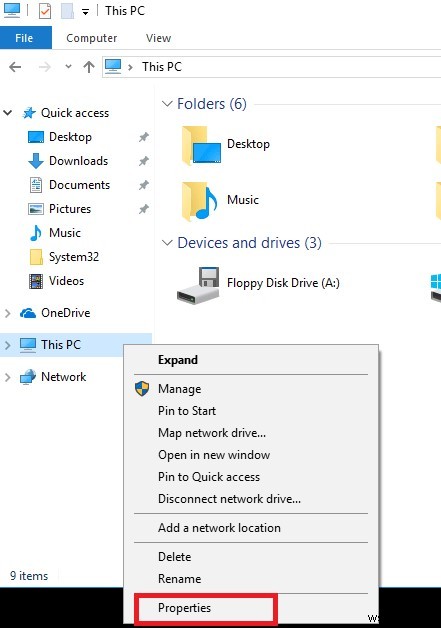Click This PC in the address bar
The width and height of the screenshot is (441, 628).
tap(162, 66)
